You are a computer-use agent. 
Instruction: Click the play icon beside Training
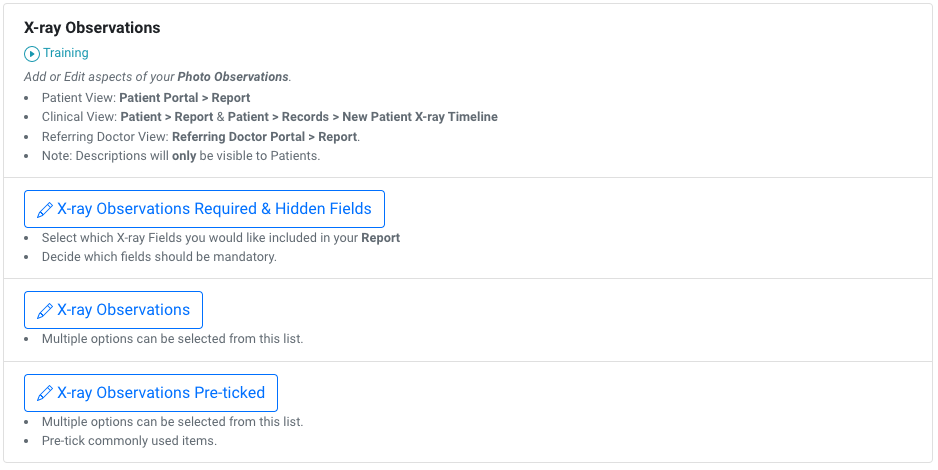click(x=32, y=54)
